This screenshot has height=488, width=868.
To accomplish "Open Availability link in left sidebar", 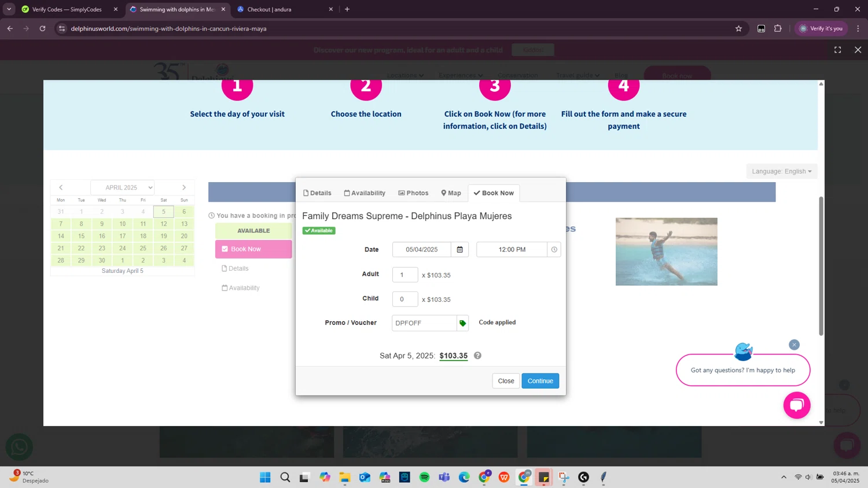I will pos(241,288).
